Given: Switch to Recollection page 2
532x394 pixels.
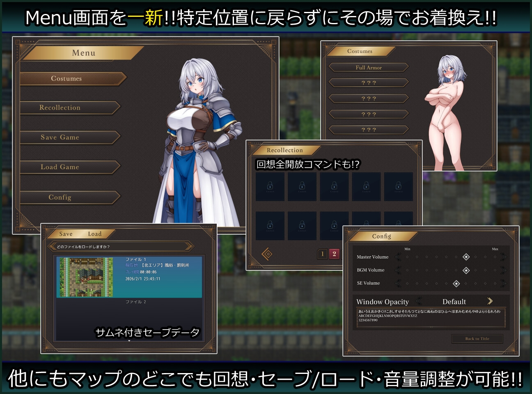Looking at the screenshot, I should (x=334, y=254).
